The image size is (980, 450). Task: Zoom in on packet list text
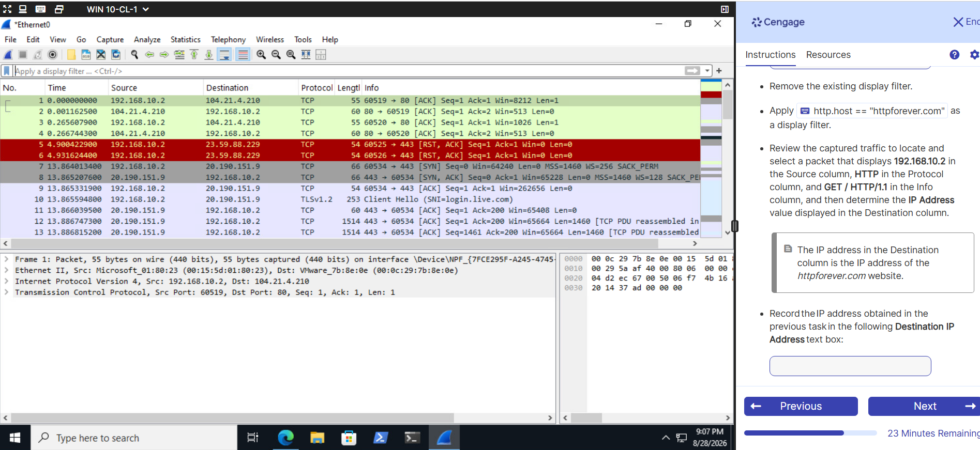[x=262, y=55]
